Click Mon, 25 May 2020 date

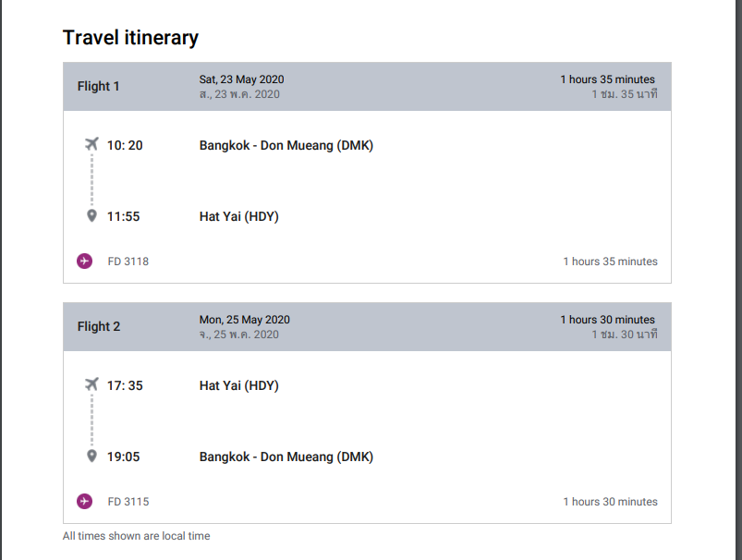(245, 320)
